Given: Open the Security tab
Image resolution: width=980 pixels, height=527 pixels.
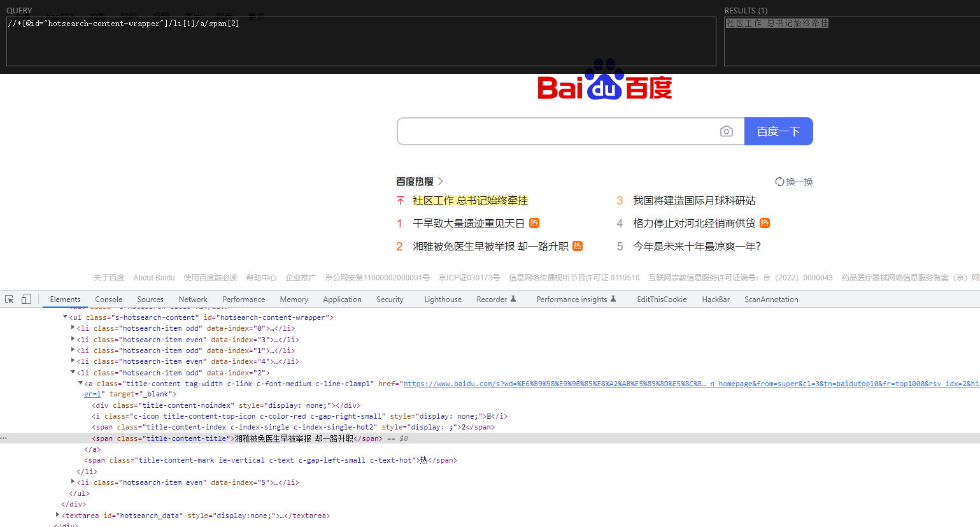Looking at the screenshot, I should (390, 300).
